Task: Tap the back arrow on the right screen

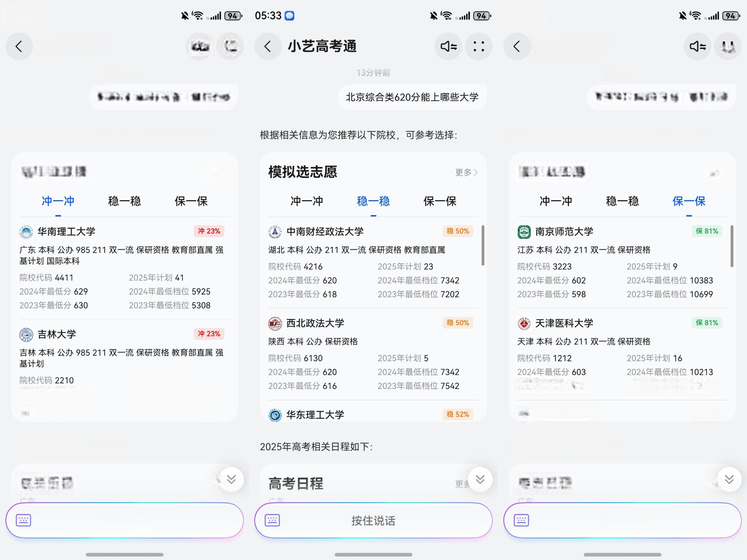Action: (x=517, y=46)
